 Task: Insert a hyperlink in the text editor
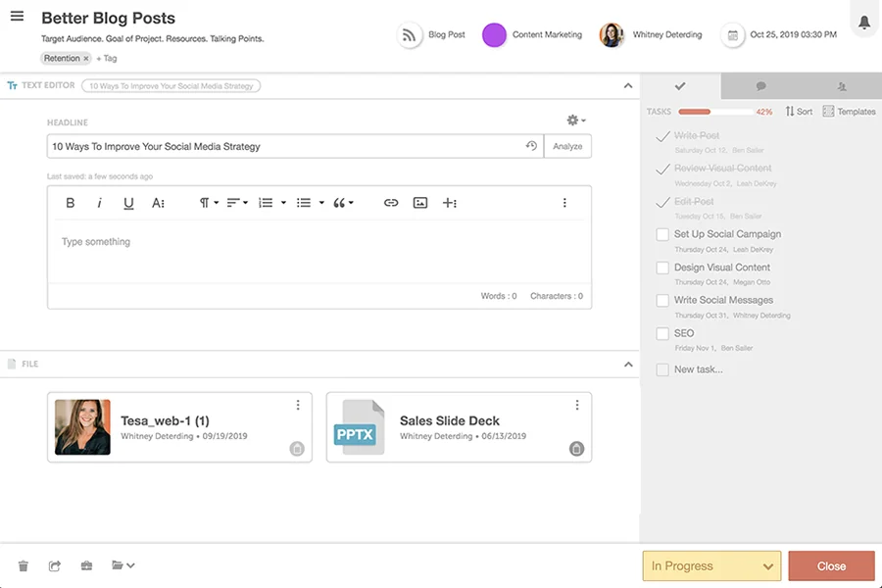tap(391, 203)
